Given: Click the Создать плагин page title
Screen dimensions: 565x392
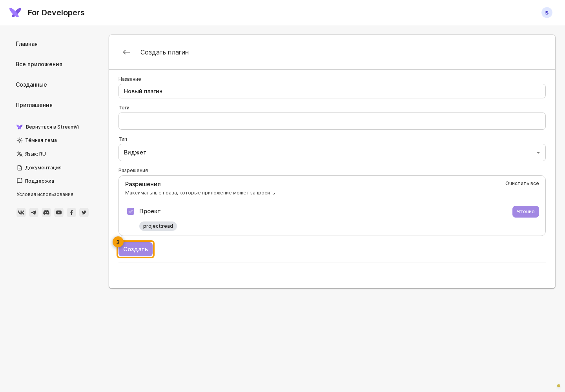Looking at the screenshot, I should (164, 52).
